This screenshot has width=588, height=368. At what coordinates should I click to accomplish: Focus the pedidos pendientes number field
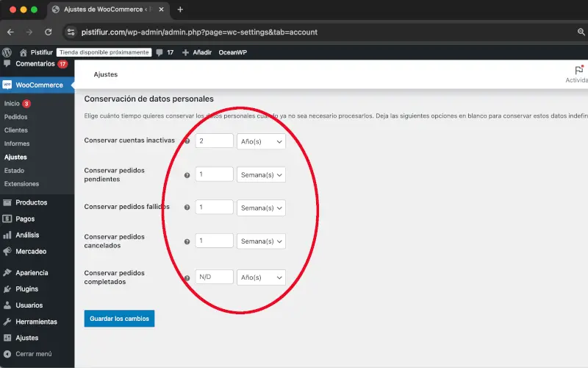point(214,174)
